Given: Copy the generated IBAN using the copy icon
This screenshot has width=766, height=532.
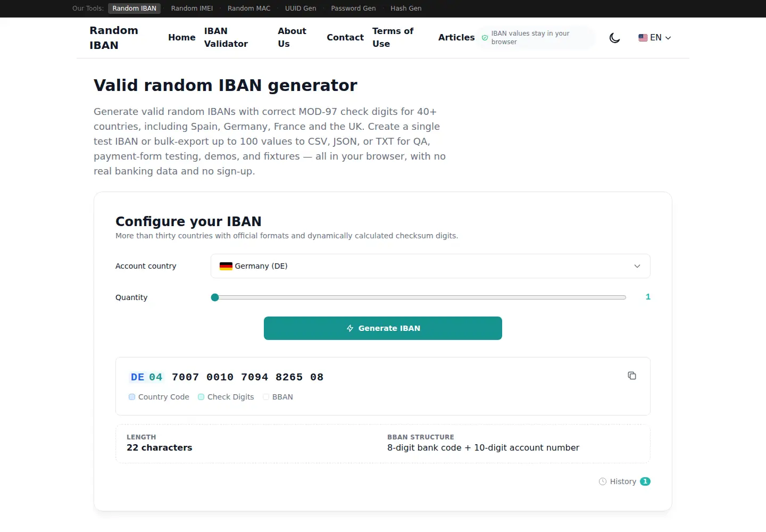Looking at the screenshot, I should (x=632, y=376).
